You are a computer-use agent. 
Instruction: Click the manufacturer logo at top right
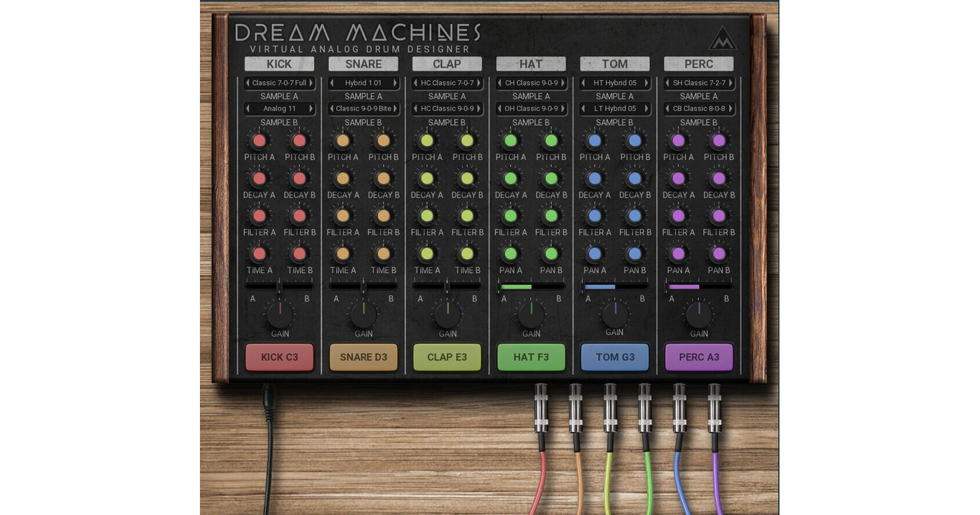[723, 38]
